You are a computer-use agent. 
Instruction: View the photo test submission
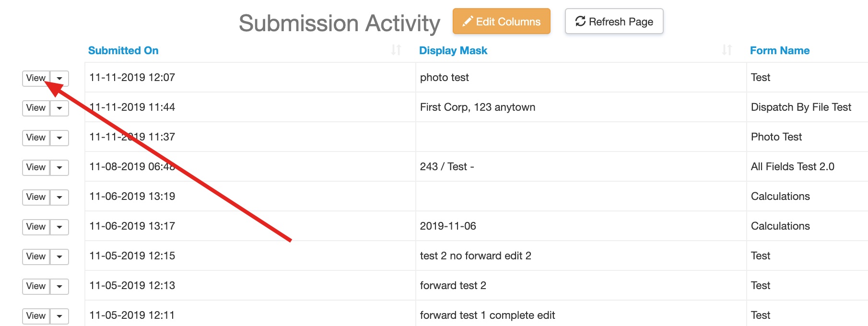coord(36,78)
